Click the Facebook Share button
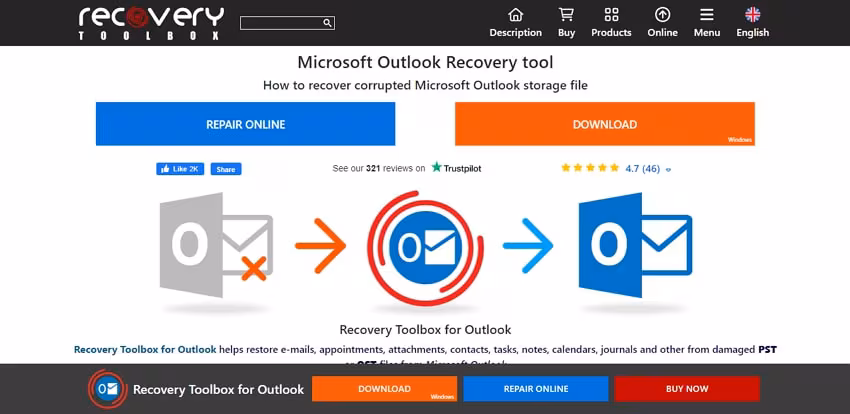Screen dimensions: 850x414 tap(226, 169)
